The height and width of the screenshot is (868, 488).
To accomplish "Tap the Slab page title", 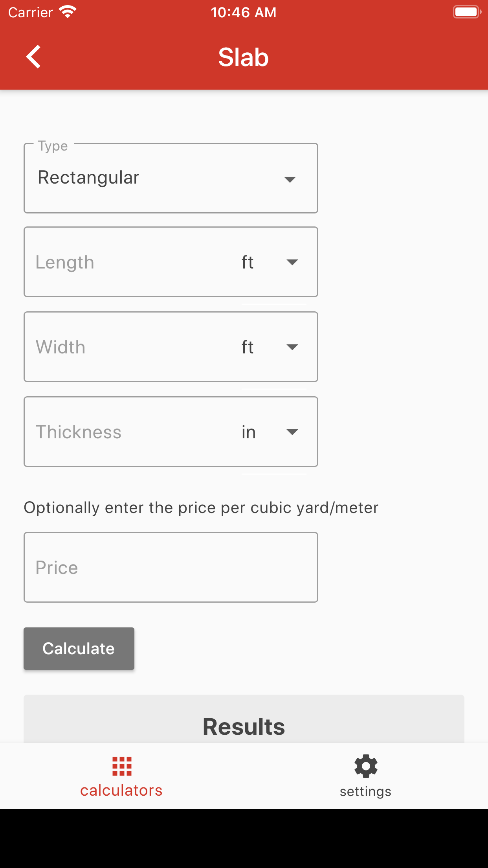I will point(244,57).
